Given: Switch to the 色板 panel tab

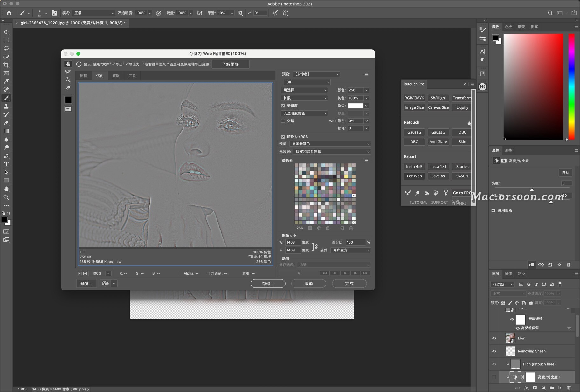Looking at the screenshot, I should (x=508, y=27).
